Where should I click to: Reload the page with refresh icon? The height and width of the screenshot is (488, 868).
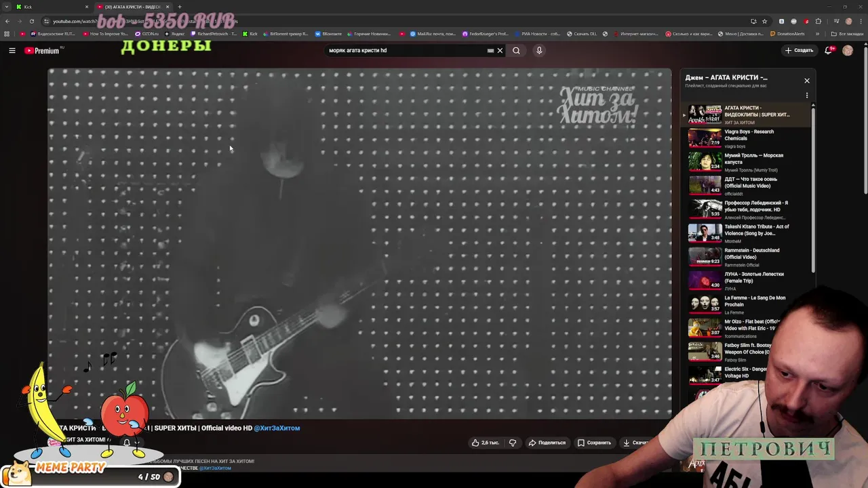(32, 21)
